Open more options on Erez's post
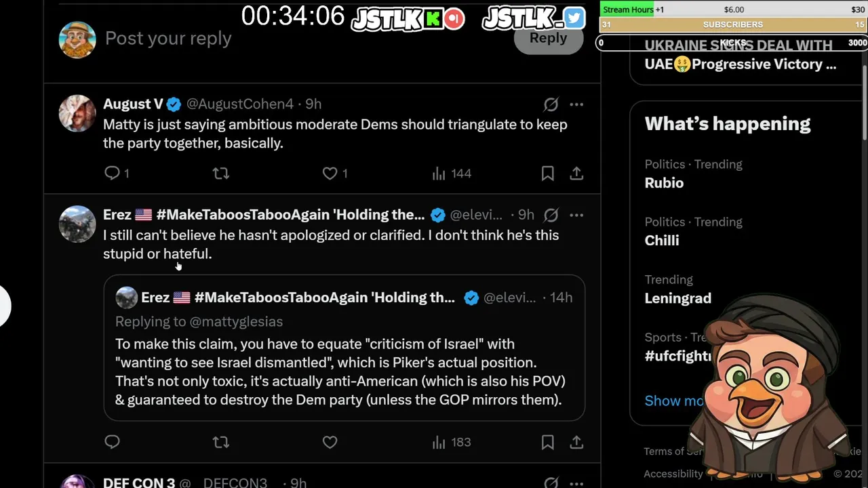The height and width of the screenshot is (488, 868). click(576, 215)
